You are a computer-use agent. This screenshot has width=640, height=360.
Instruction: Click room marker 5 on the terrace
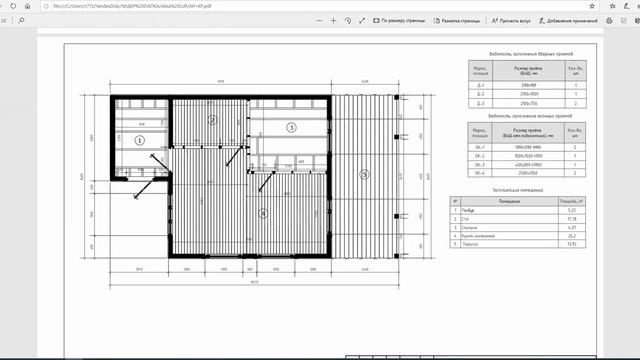(x=364, y=174)
